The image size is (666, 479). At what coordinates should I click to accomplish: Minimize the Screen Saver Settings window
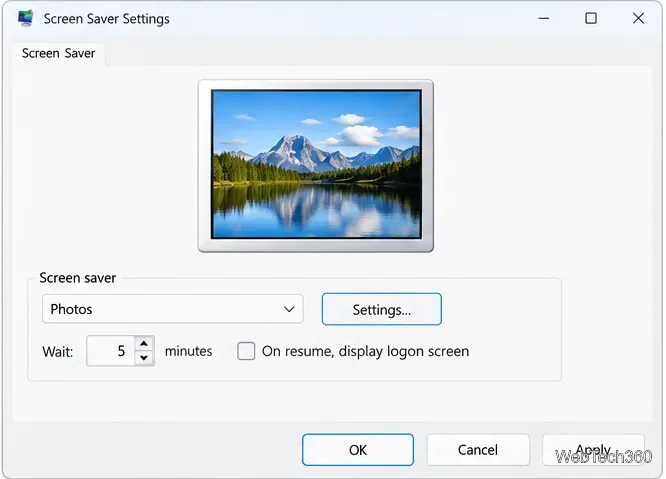[544, 18]
